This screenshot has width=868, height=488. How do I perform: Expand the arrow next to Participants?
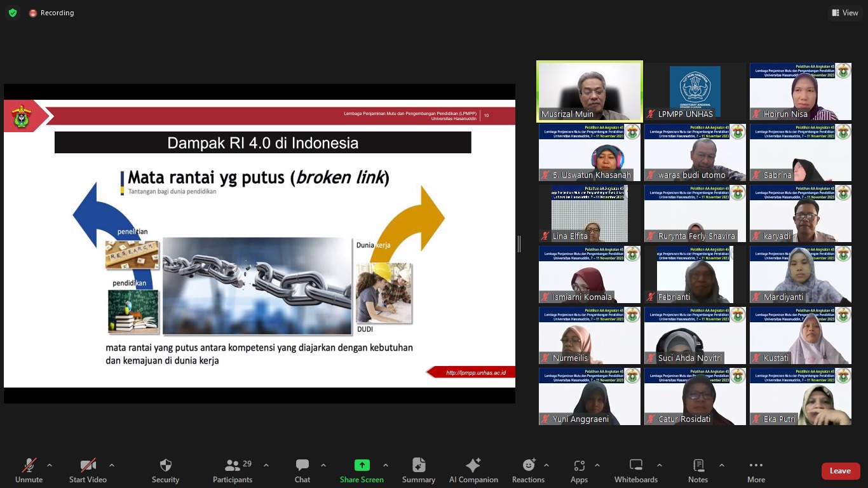click(266, 465)
